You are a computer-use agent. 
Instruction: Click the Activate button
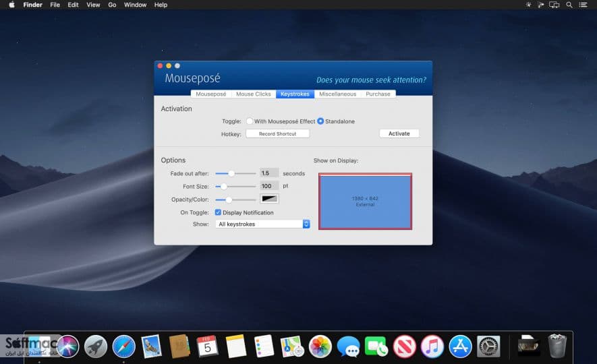(x=399, y=133)
